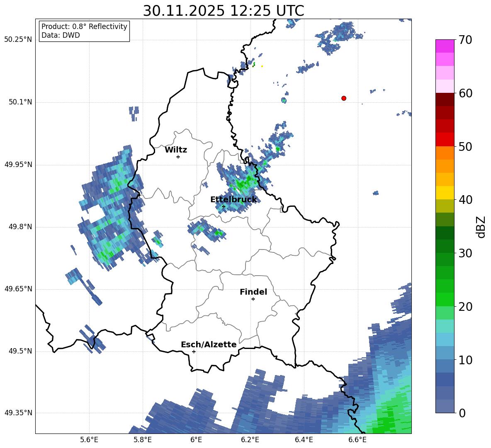This screenshot has width=491, height=448.
Task: Click the 6°E longitude label
Action: (x=196, y=440)
